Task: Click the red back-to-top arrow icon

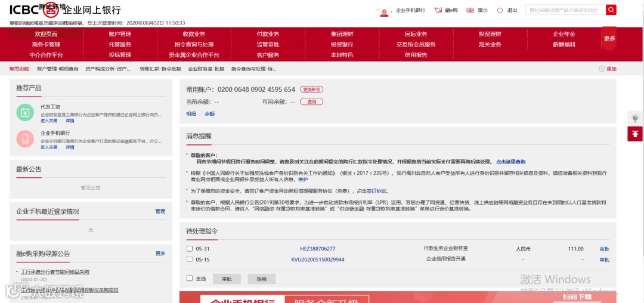Action: pyautogui.click(x=635, y=134)
